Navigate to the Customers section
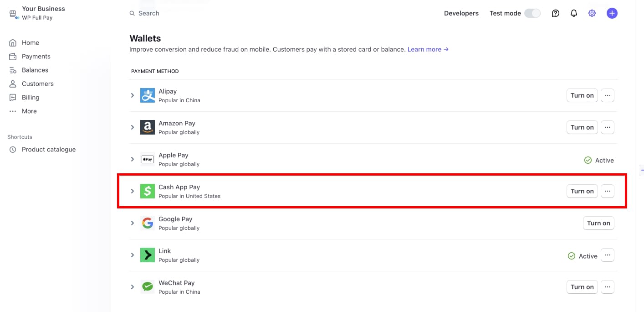 point(37,83)
